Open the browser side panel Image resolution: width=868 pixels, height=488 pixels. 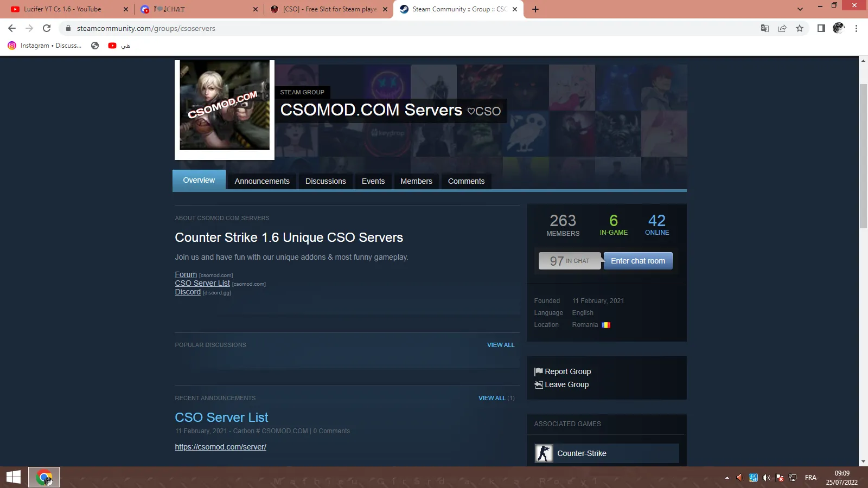pyautogui.click(x=821, y=28)
